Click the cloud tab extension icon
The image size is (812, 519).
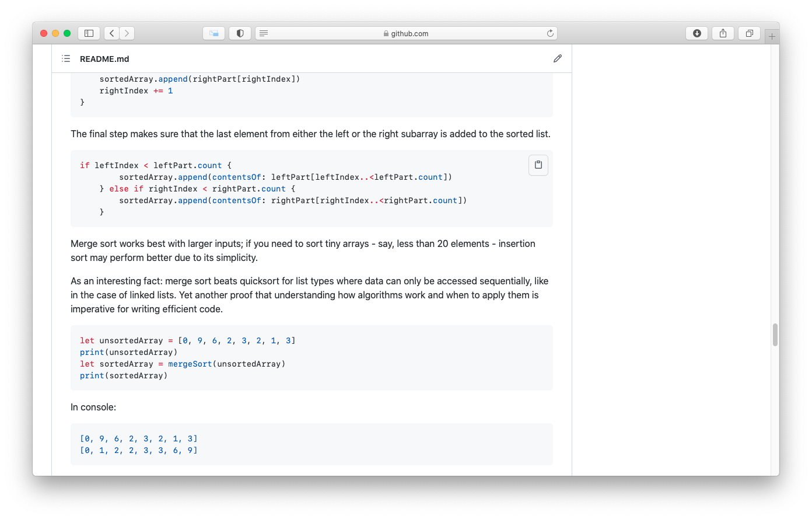pyautogui.click(x=214, y=33)
